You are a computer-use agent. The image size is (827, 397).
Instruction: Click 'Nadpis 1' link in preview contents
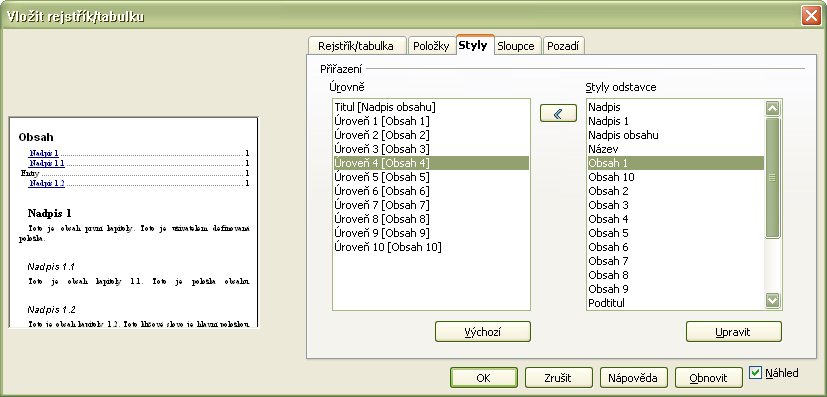[44, 153]
